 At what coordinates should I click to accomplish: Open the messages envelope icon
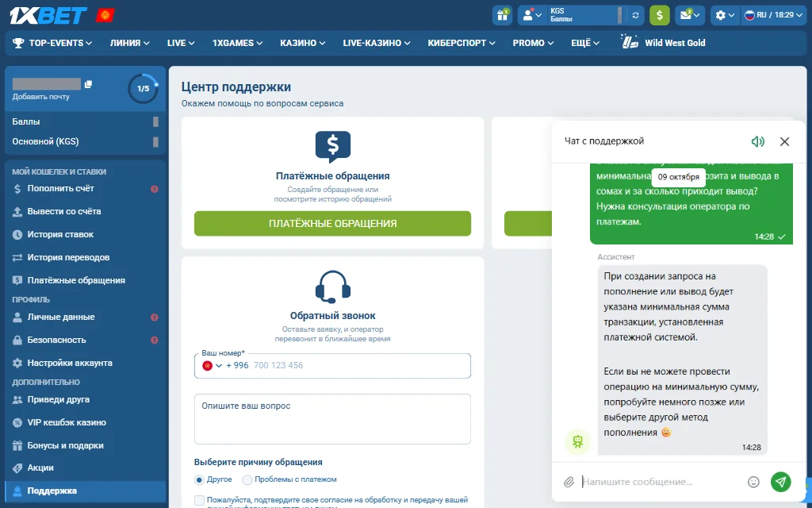pyautogui.click(x=689, y=15)
